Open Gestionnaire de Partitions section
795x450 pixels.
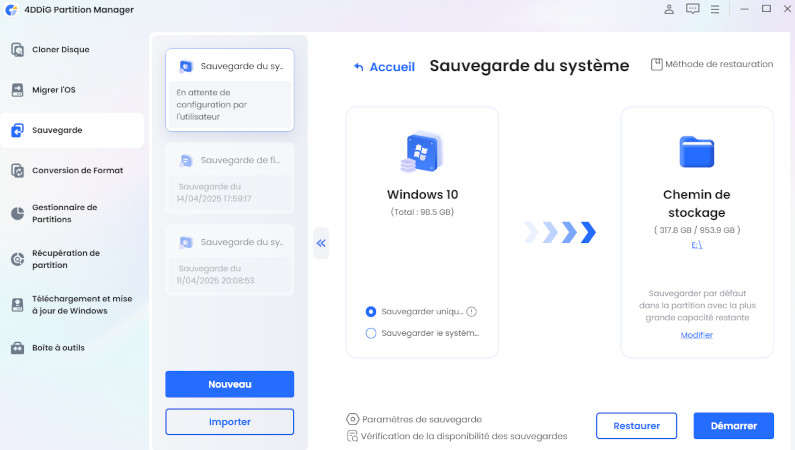point(72,213)
